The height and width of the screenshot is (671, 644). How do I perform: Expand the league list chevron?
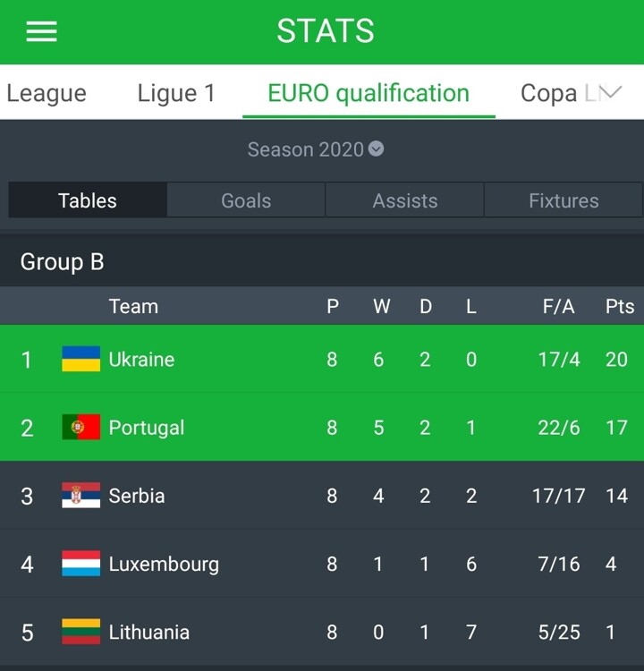pos(612,92)
